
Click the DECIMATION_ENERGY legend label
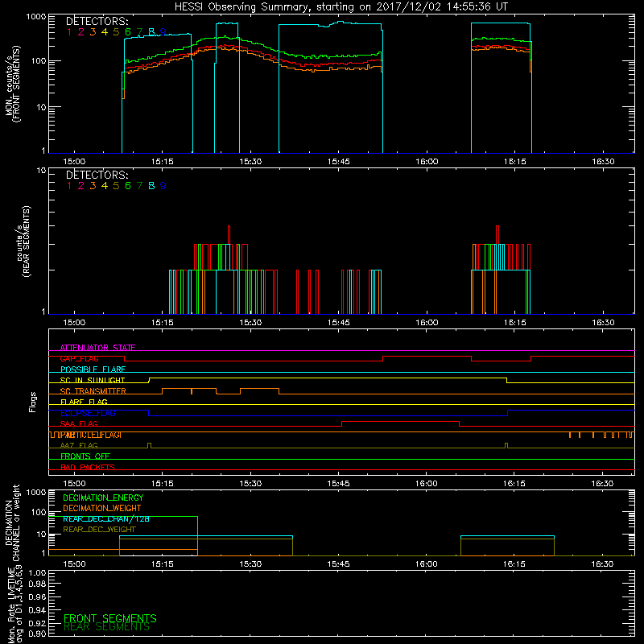pos(103,497)
